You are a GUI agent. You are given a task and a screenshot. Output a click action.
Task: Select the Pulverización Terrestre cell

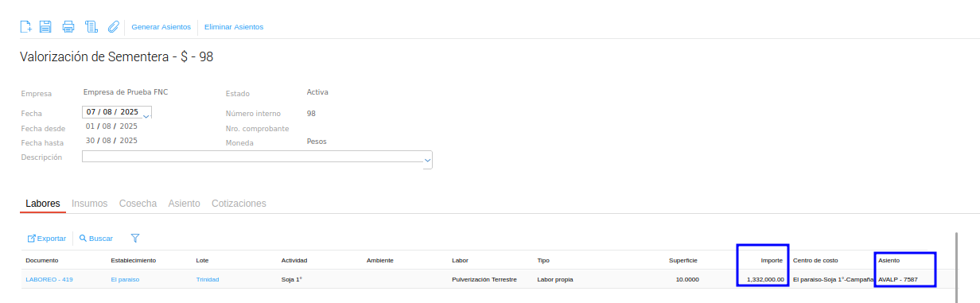click(484, 280)
